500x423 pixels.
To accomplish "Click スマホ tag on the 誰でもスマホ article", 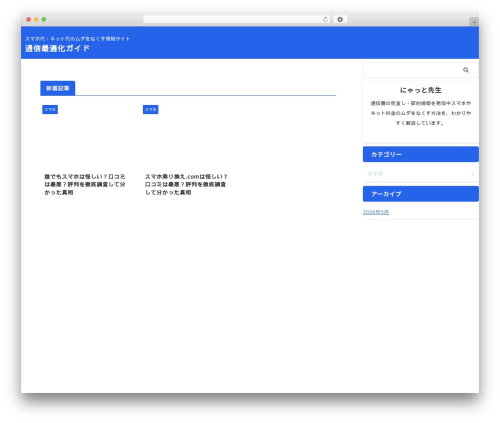I will (50, 109).
